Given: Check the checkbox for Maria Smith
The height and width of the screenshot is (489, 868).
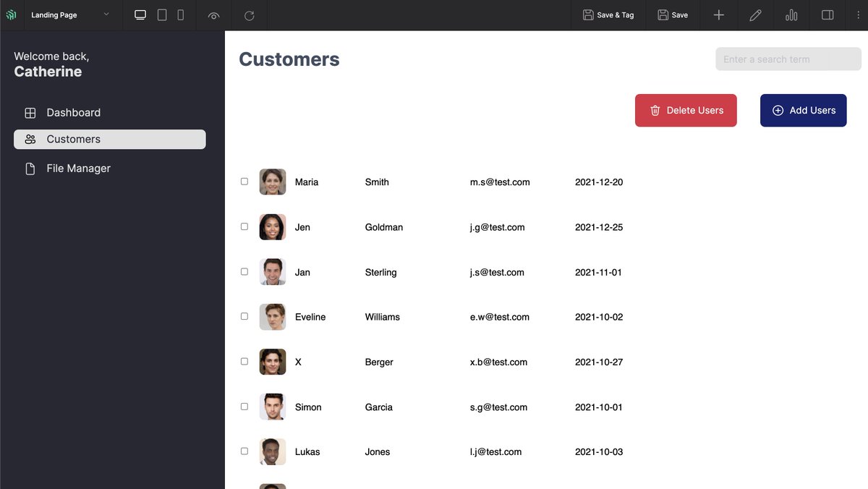Looking at the screenshot, I should 244,182.
